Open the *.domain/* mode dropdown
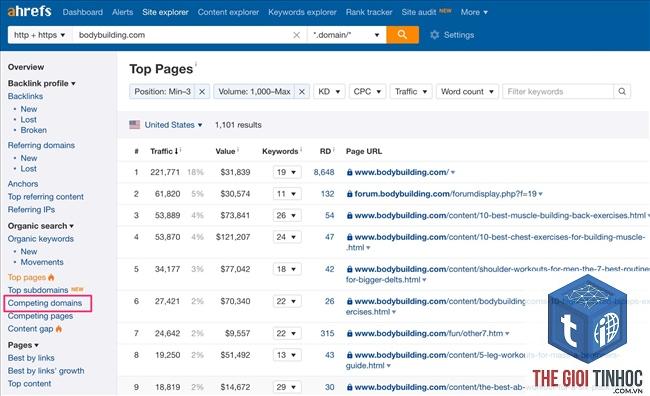Screen dimensions: 650x396 coord(347,35)
